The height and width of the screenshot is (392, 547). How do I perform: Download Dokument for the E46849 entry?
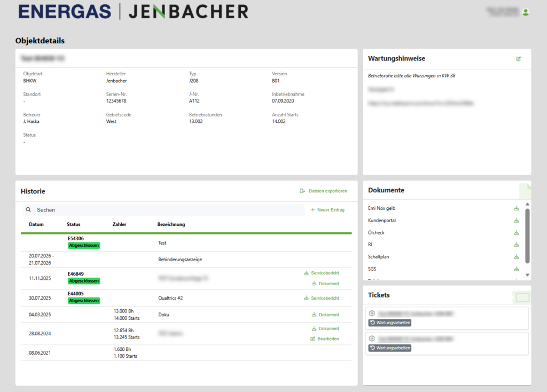[x=325, y=284]
